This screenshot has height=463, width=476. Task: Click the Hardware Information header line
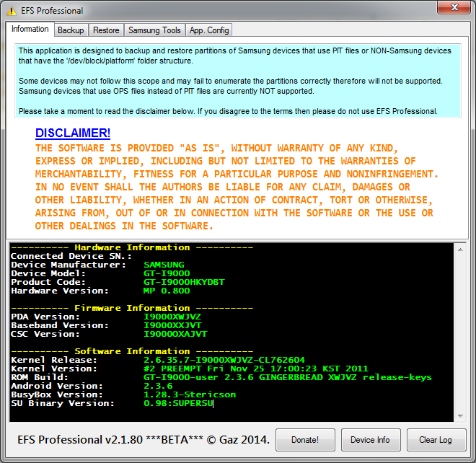pos(132,247)
